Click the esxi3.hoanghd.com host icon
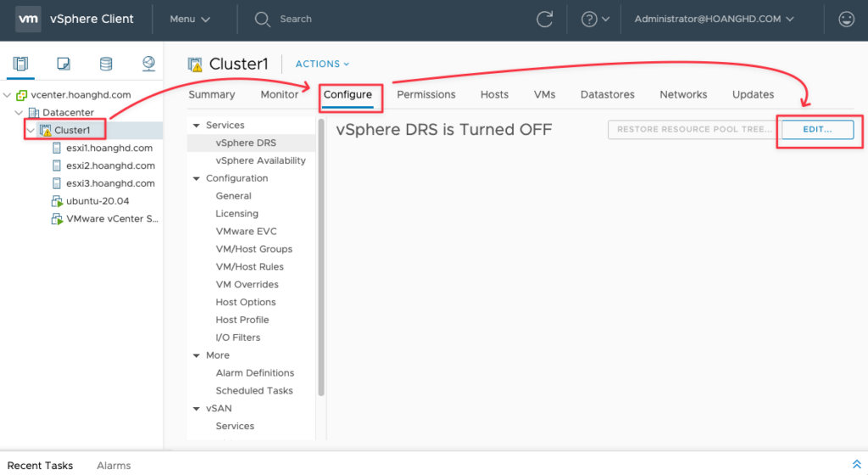The image size is (868, 475). click(57, 183)
